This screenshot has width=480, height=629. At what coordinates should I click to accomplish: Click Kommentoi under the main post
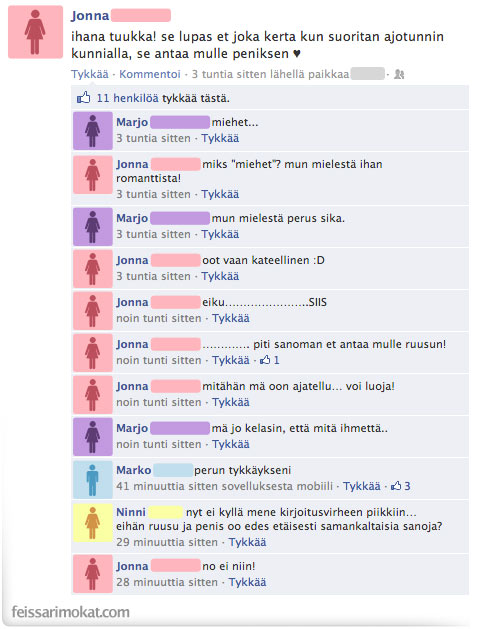(x=150, y=74)
